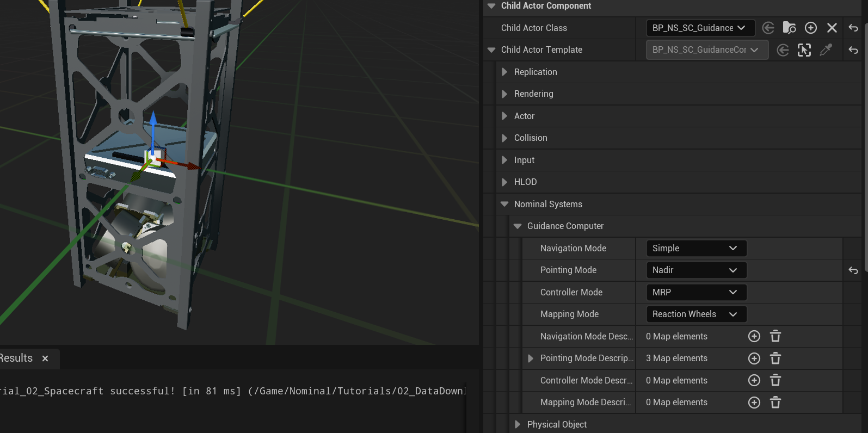Remove all Controller Mode Description map elements

tap(775, 380)
